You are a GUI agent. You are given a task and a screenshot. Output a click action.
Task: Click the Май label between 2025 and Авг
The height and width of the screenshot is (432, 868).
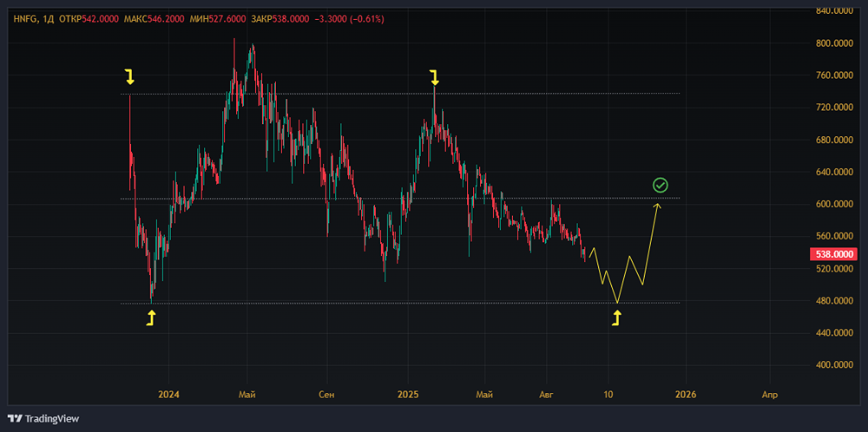485,395
